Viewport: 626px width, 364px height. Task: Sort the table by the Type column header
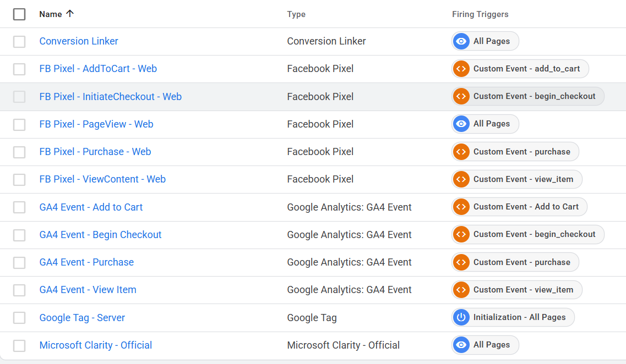coord(296,14)
